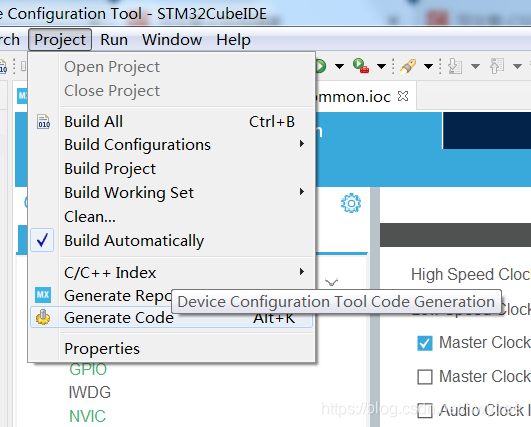Click the next annotation toolbar icon
531x427 pixels.
pos(455,66)
